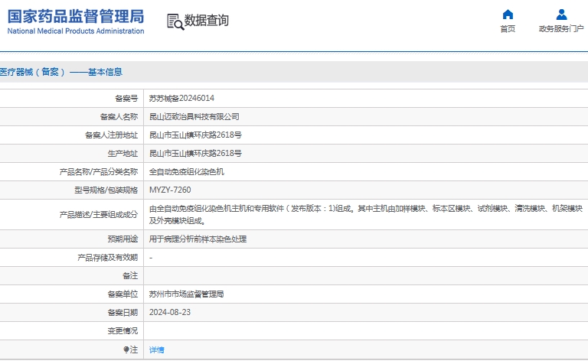Viewport: 588px width, 364px height.
Task: Open the 详情 link in the 注 row
Action: [x=157, y=349]
